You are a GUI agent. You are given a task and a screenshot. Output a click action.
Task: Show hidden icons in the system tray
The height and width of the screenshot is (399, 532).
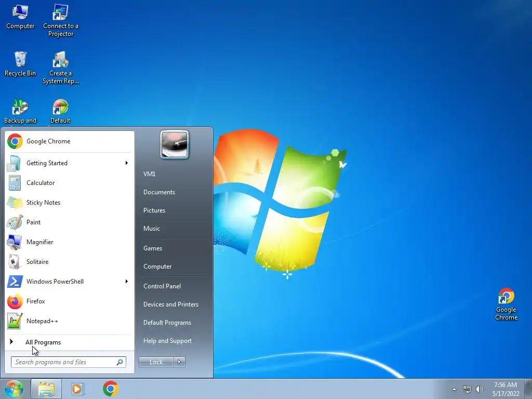pyautogui.click(x=454, y=389)
